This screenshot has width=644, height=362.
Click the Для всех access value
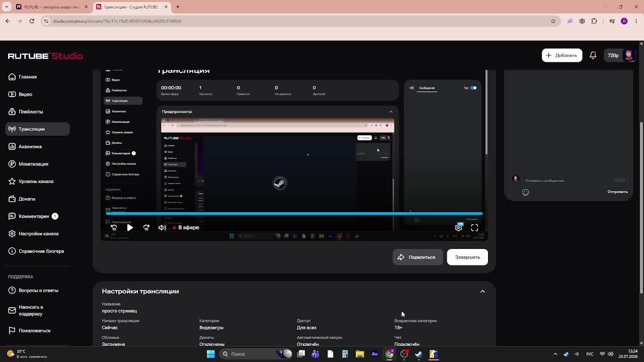(x=306, y=328)
